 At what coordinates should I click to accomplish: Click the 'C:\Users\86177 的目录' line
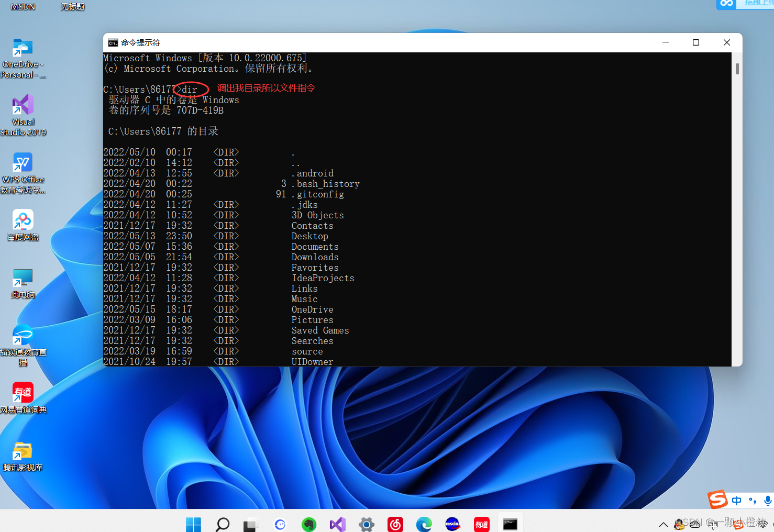(x=163, y=131)
